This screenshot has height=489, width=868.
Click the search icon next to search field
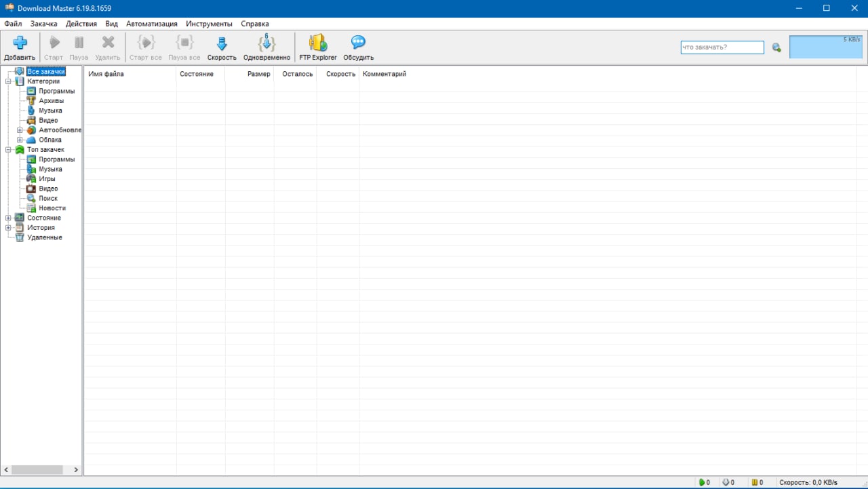(776, 47)
